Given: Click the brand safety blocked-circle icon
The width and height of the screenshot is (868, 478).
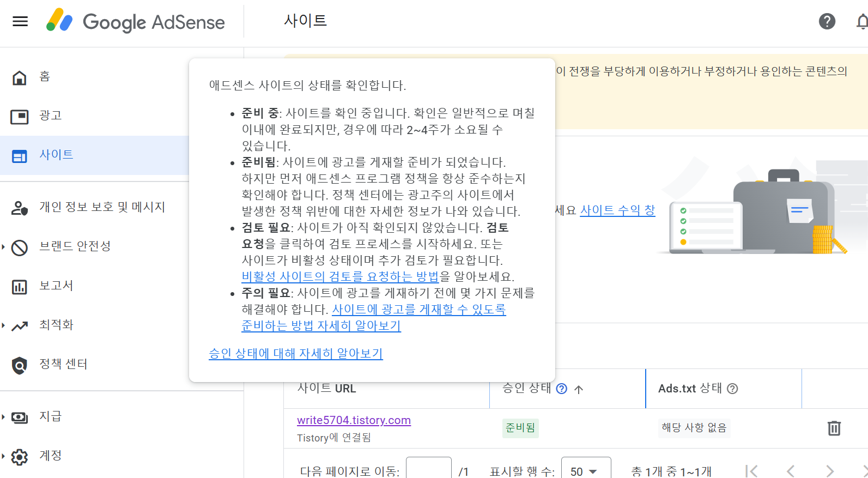Looking at the screenshot, I should click(x=20, y=247).
